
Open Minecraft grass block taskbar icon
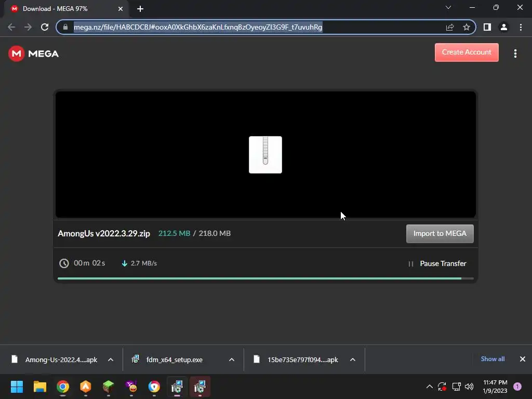click(108, 387)
